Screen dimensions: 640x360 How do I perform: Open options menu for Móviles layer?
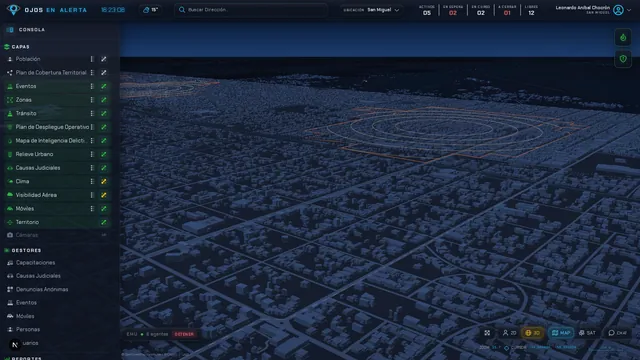(92, 209)
